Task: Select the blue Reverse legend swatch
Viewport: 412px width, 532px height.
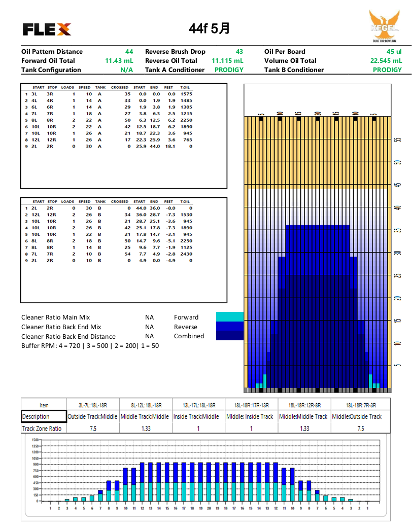Action: (x=230, y=327)
